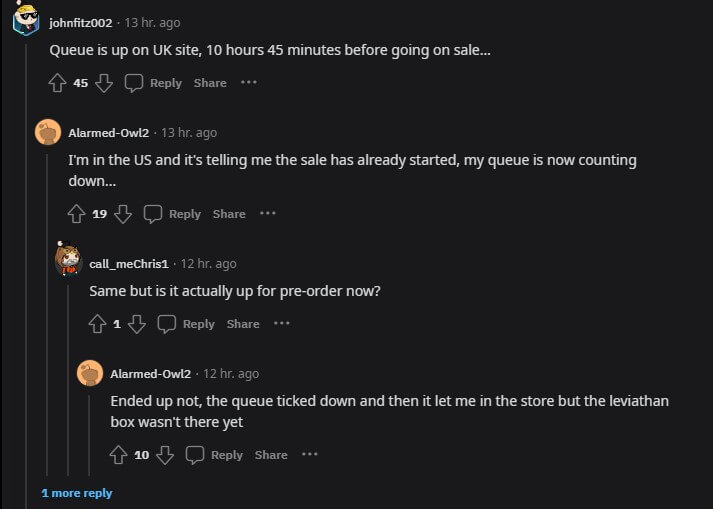This screenshot has height=509, width=713.
Task: Downvote the leviathan box comment
Action: (165, 455)
